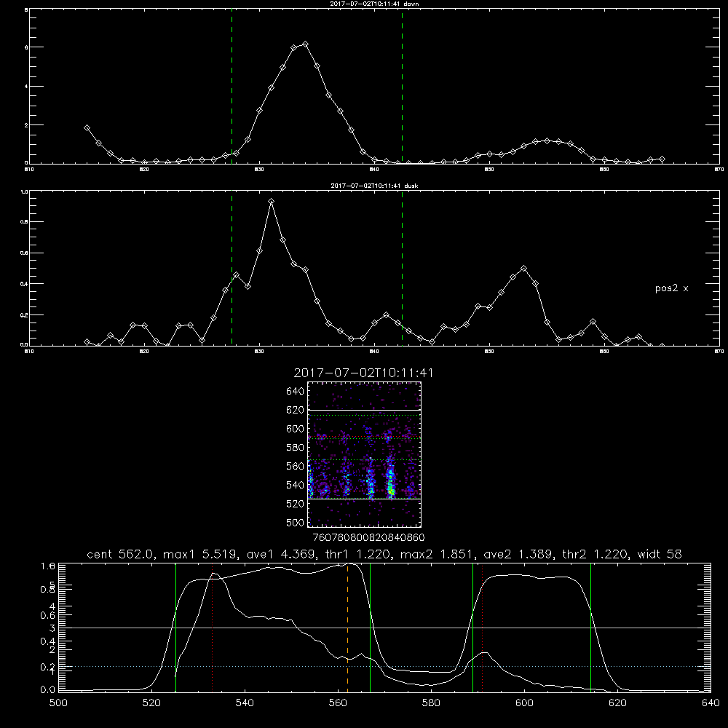Select the highest diamond marker in dusk plot
The image size is (728, 728).
271,202
